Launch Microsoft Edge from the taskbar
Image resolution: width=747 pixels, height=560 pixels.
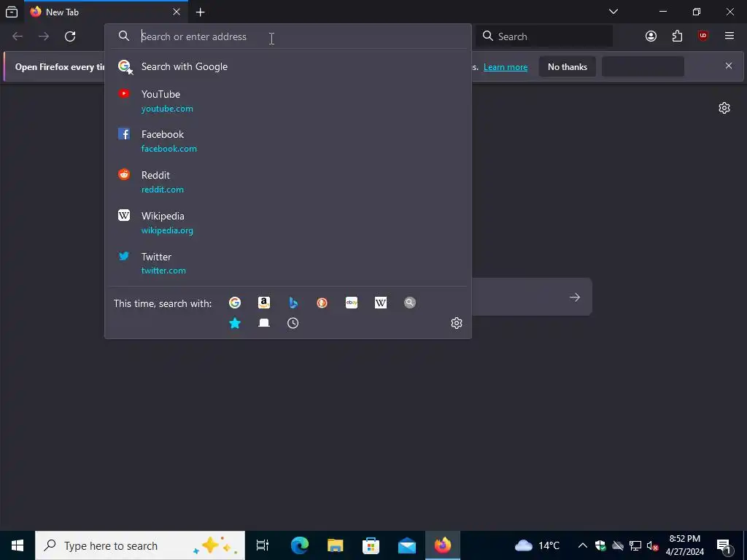click(300, 545)
